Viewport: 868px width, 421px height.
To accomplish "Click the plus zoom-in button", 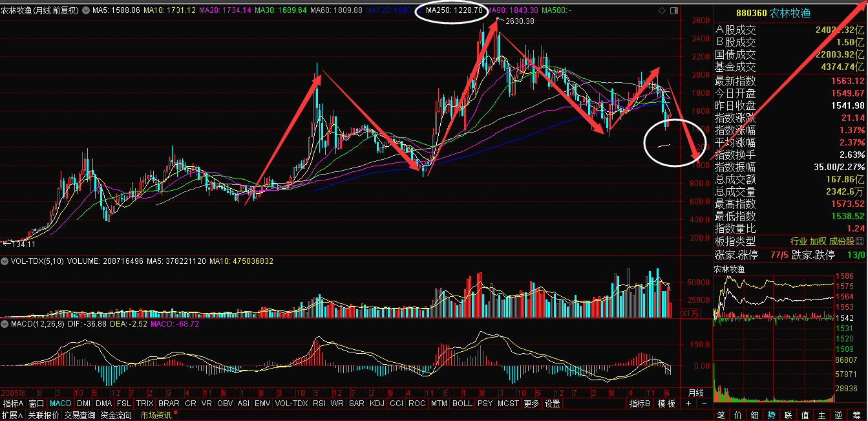I will pyautogui.click(x=689, y=404).
